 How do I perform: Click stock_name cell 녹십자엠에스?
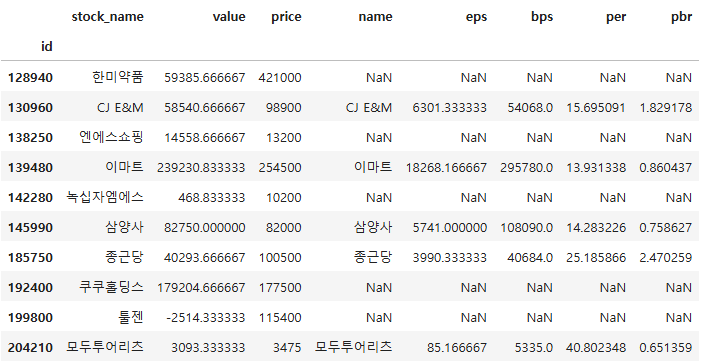click(105, 197)
